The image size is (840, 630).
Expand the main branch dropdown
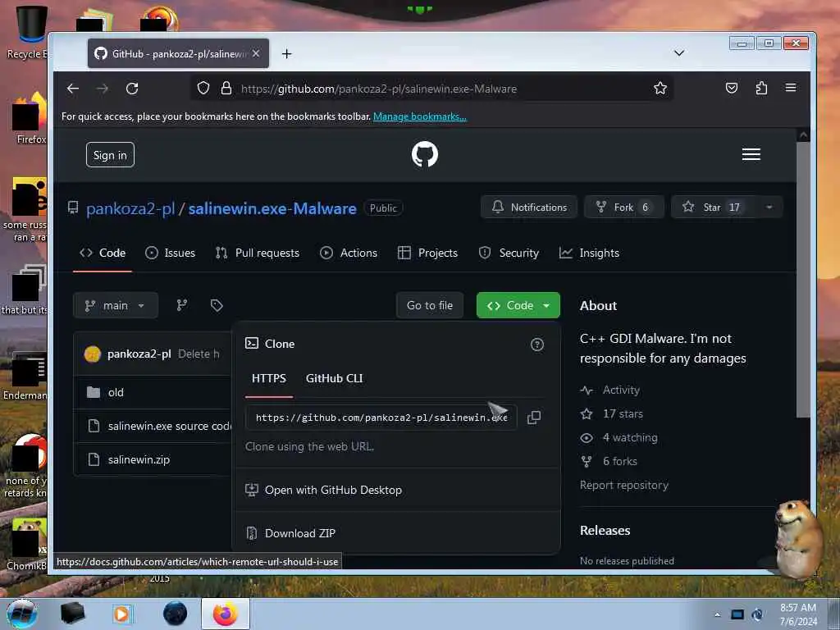tap(115, 305)
